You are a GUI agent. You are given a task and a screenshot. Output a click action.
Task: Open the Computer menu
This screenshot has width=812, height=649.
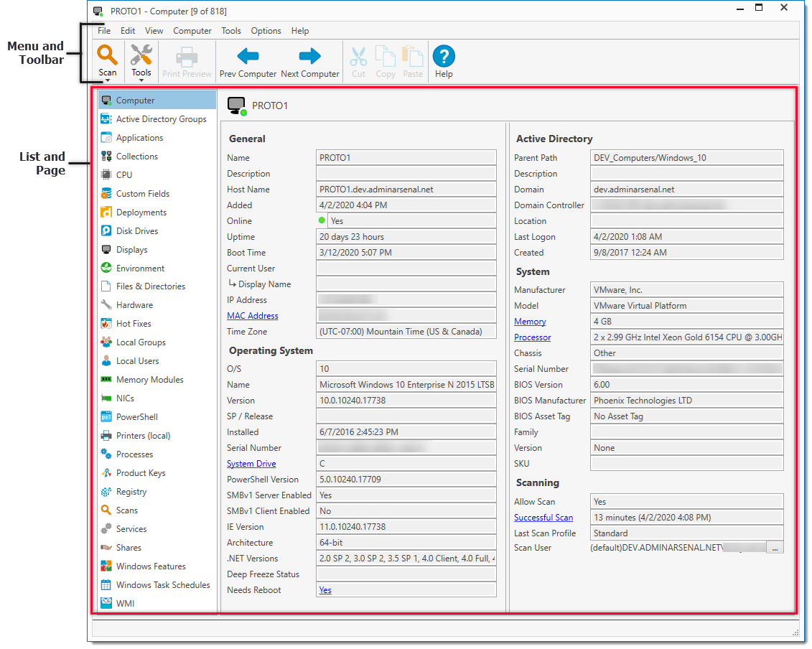(192, 31)
